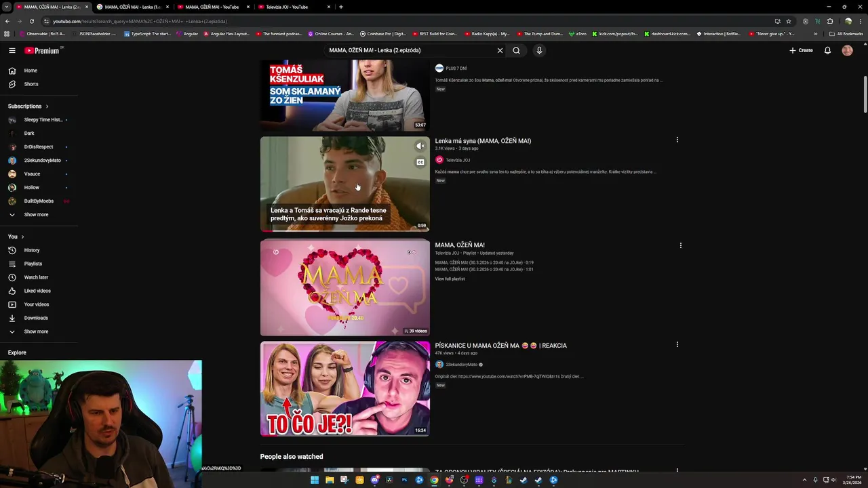868x488 pixels.
Task: Click in the YouTube search field
Action: point(410,50)
